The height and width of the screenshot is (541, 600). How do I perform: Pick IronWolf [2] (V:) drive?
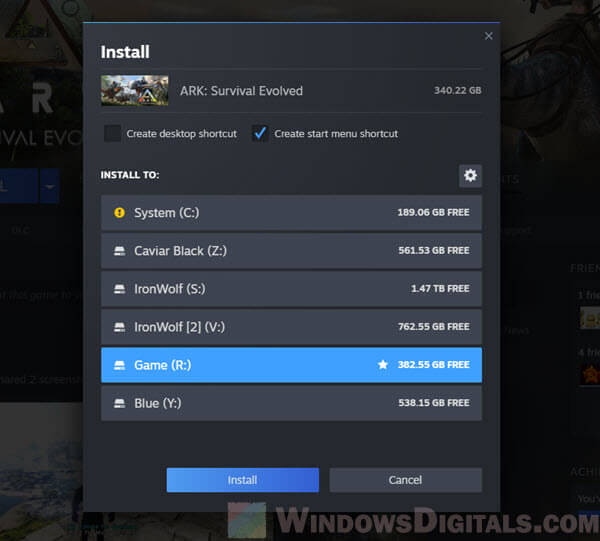(291, 327)
